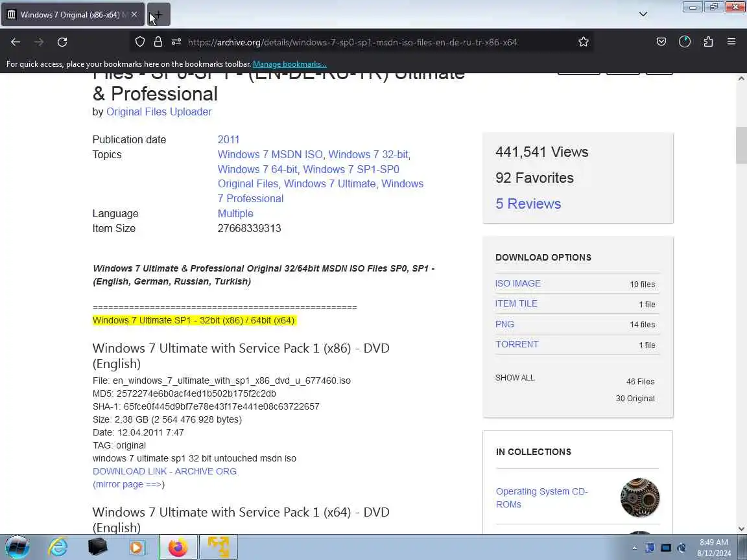Viewport: 747px width, 560px height.
Task: Click the forward navigation arrow
Action: [x=39, y=42]
